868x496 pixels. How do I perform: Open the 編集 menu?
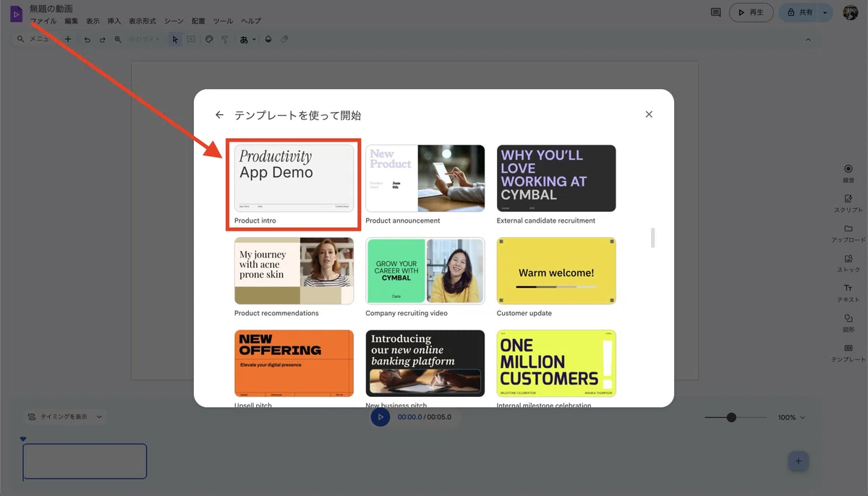click(x=71, y=21)
